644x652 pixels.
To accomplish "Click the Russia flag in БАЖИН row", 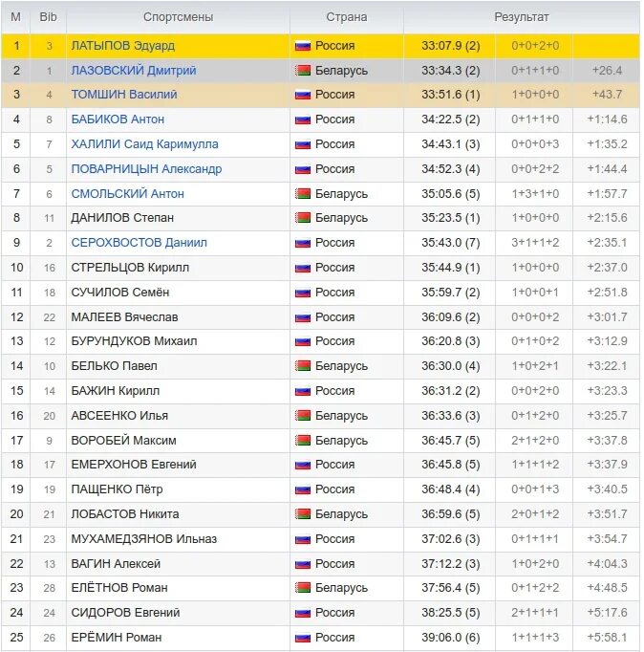I will [303, 391].
